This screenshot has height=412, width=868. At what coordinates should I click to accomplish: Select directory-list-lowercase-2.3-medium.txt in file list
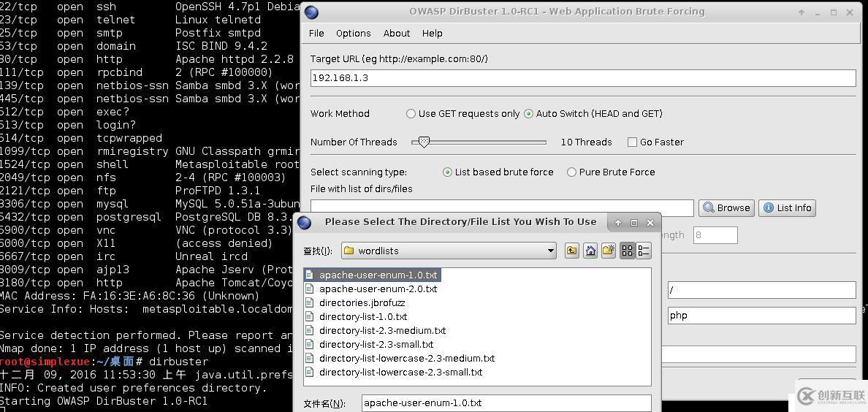coord(407,358)
